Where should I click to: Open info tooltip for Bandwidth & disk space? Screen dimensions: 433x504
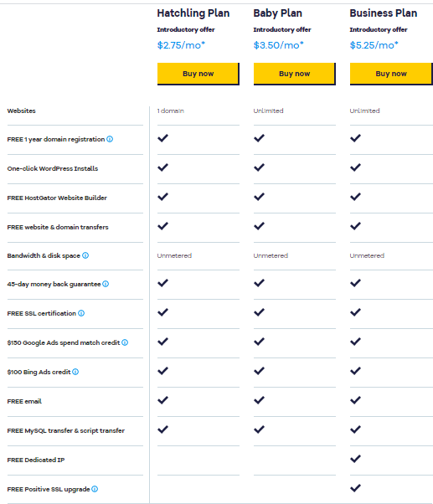tap(85, 255)
